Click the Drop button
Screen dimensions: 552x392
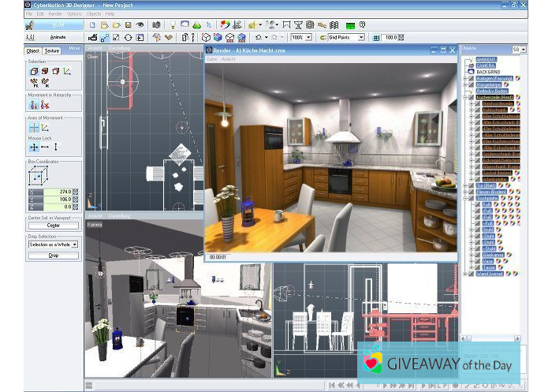(53, 255)
